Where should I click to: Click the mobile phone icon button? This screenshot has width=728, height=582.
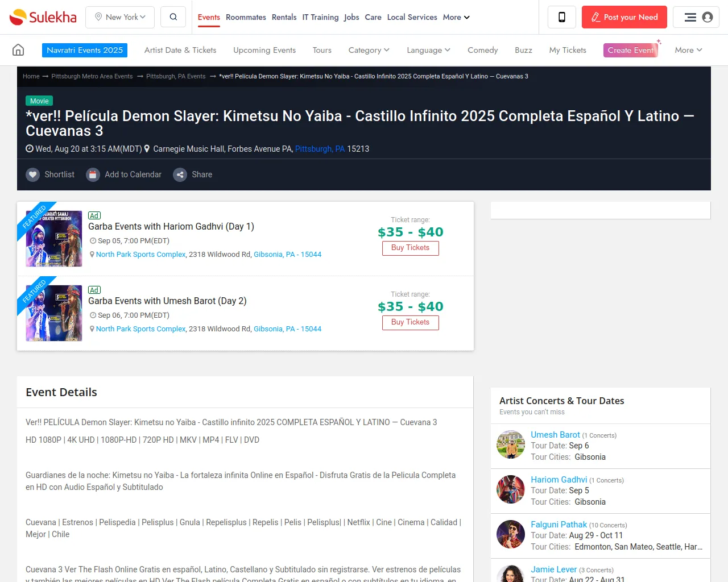click(562, 17)
